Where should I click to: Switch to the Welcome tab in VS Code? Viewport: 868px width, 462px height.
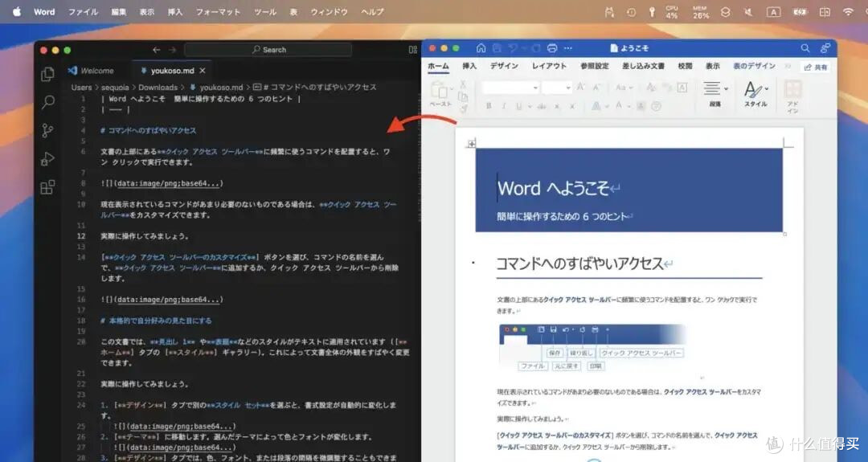[x=92, y=71]
